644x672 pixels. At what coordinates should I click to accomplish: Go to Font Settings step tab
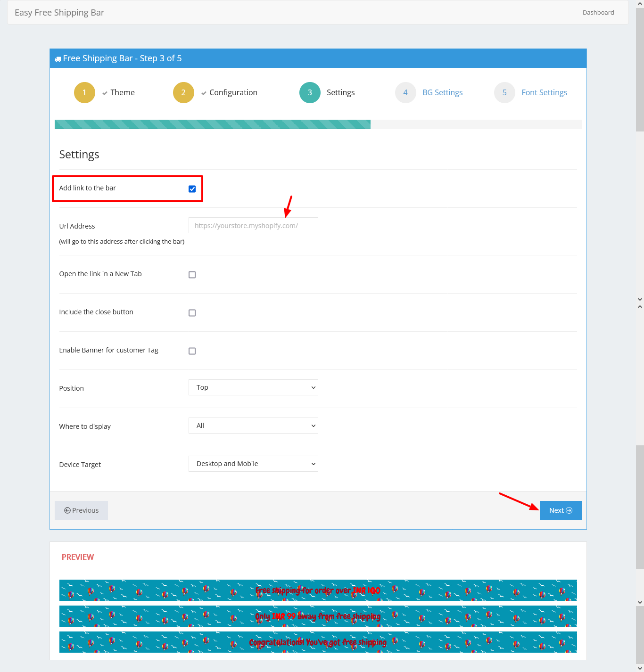(x=544, y=92)
